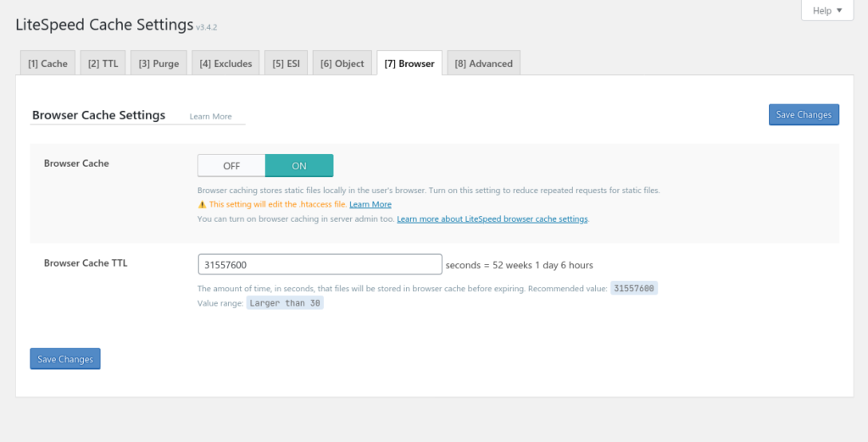Screen dimensions: 868x442
Task: Click the recommended value 31557600 code
Action: 634,288
